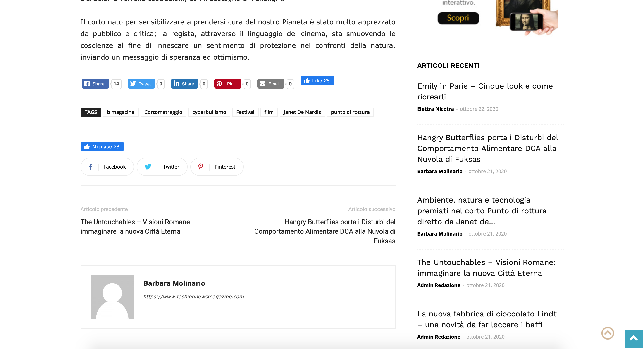Click the Articolo successivo label

pos(372,209)
